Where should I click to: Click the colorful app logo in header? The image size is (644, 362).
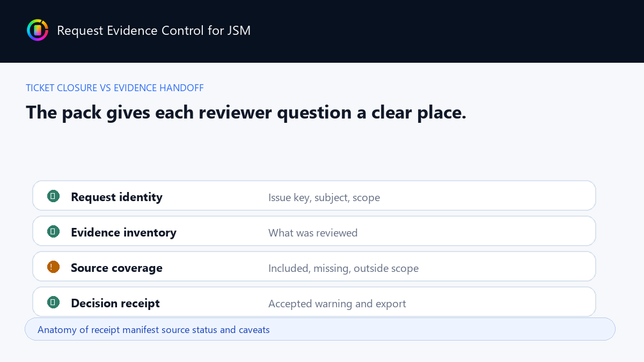click(38, 30)
